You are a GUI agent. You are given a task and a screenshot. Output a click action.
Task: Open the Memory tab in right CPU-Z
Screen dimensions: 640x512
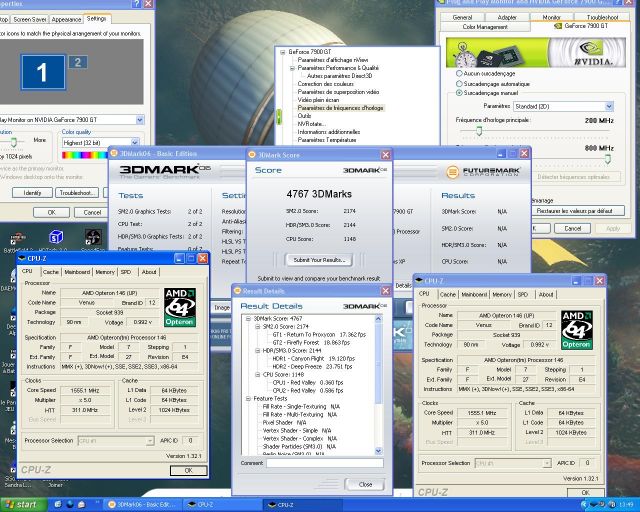click(x=502, y=294)
